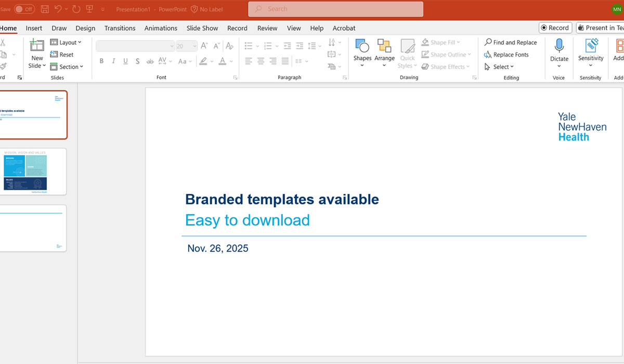Click the Increase Font Size icon
The image size is (624, 364).
click(x=204, y=46)
